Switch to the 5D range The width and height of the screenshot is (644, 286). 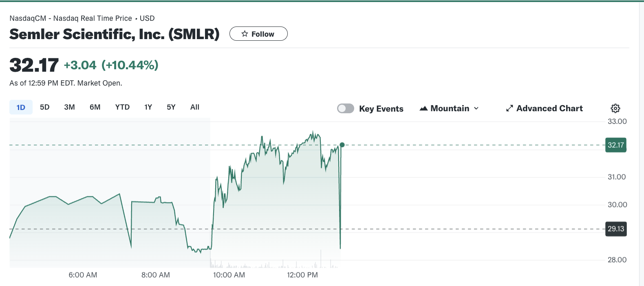coord(45,107)
